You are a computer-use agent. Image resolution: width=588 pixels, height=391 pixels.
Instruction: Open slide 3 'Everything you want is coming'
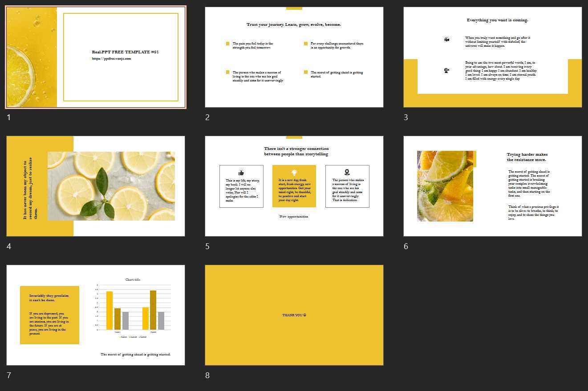click(493, 57)
